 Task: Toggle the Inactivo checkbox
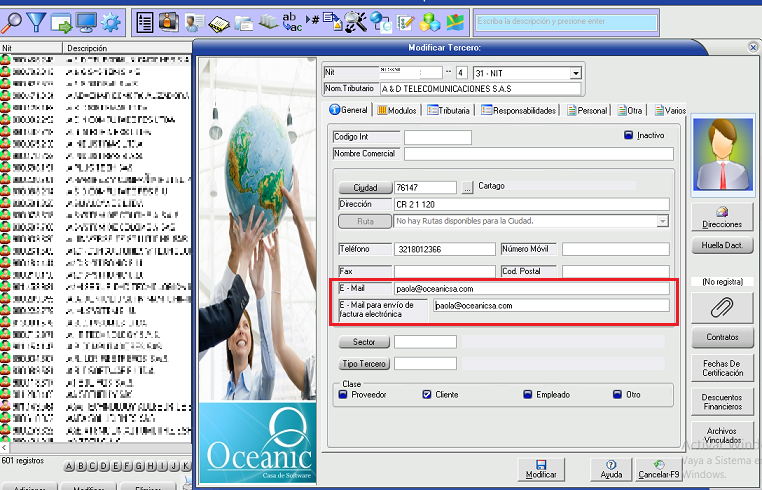629,135
